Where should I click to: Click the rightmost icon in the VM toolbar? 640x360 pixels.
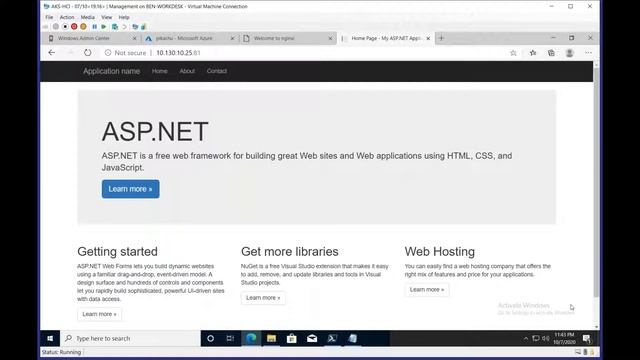coord(144,27)
